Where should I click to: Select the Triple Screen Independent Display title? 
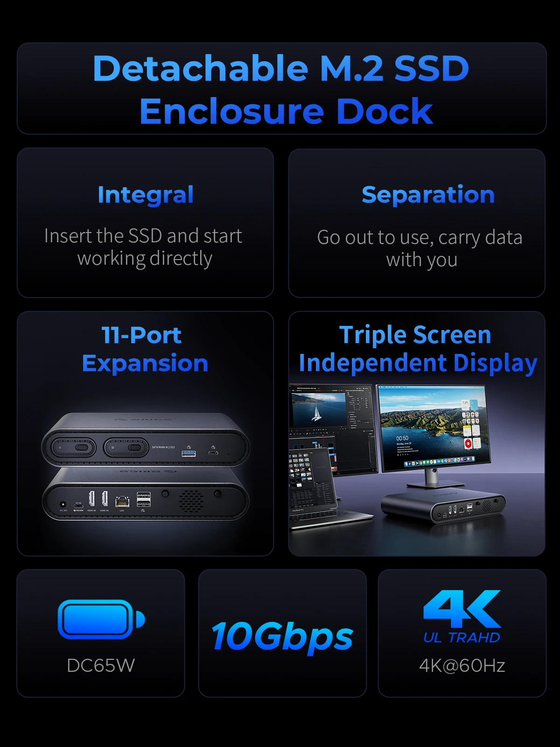418,349
